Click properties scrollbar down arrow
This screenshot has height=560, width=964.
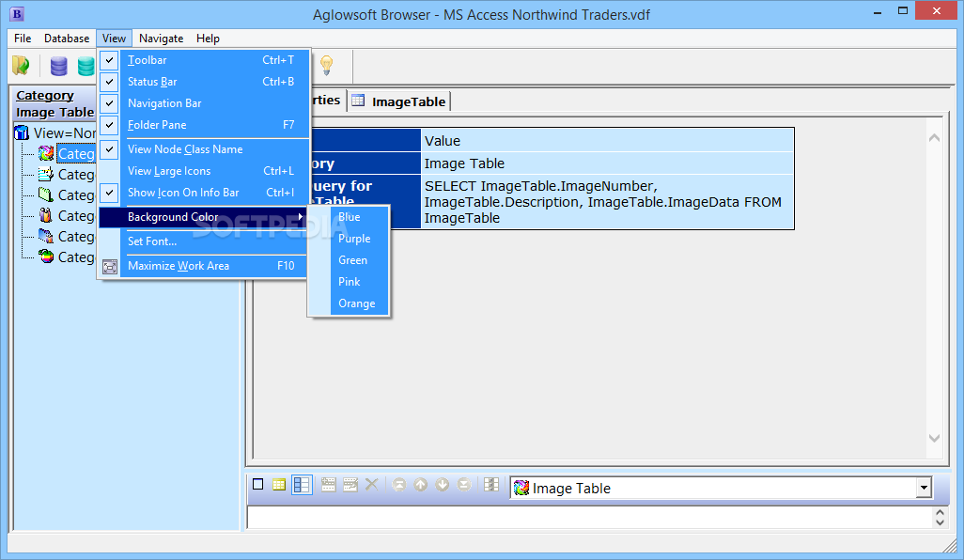pos(934,438)
